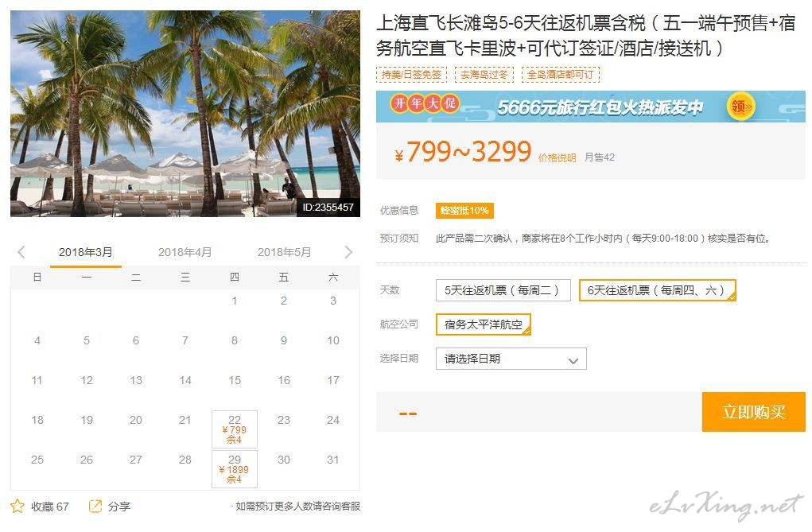Click the 开年大促 promotion badge
The width and height of the screenshot is (812, 532).
coord(425,103)
